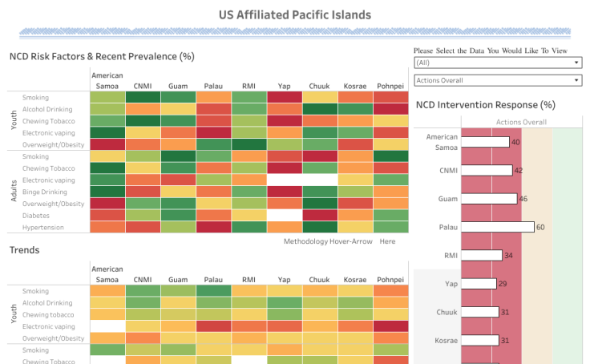Select the Guam intervention bar showing 46
Screen dimensions: 590x364
coord(491,198)
